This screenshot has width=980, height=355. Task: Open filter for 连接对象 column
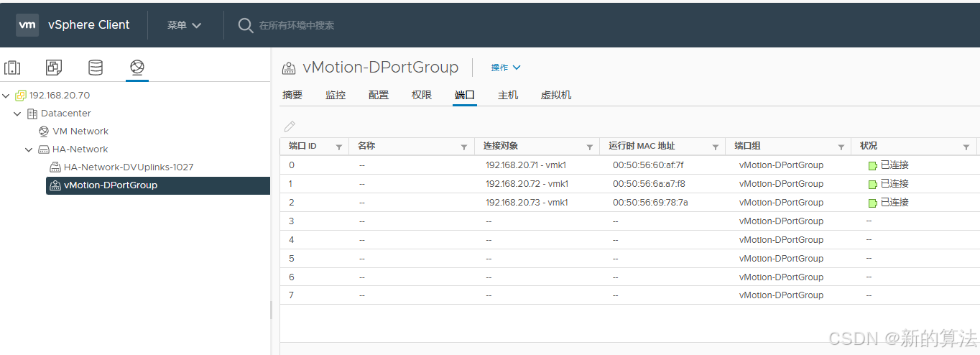(590, 147)
